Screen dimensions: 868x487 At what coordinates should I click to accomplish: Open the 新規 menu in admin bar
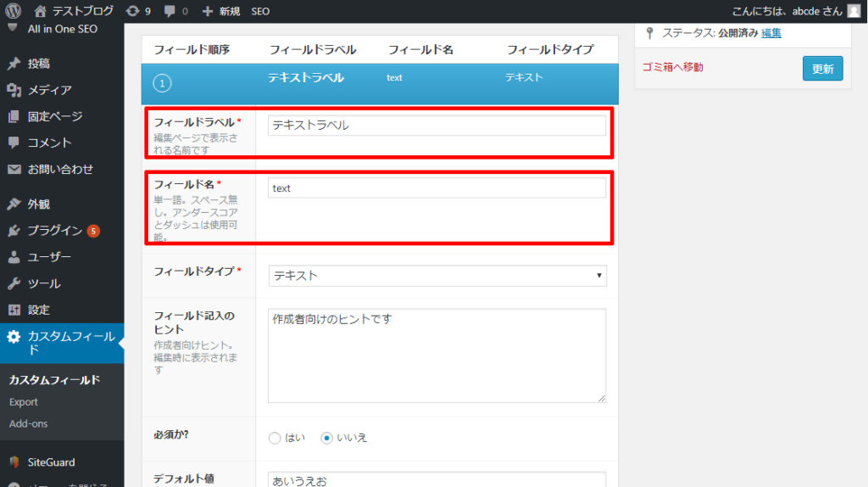coord(221,11)
